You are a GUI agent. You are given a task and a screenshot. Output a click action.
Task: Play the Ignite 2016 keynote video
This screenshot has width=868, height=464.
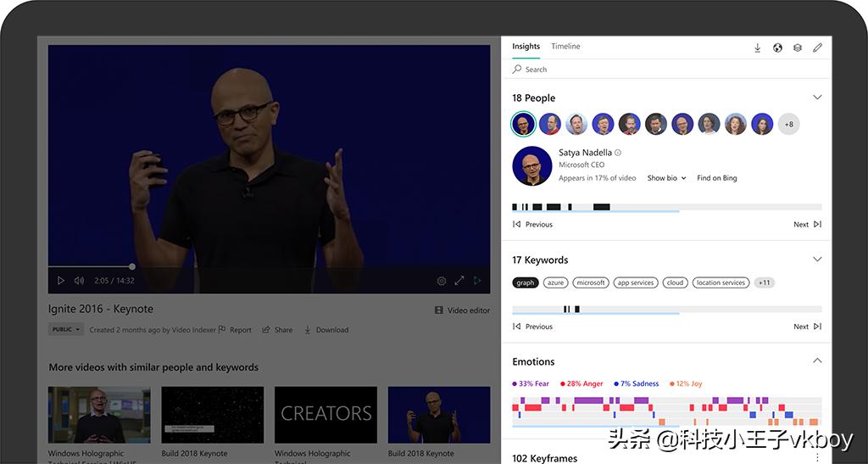click(61, 281)
